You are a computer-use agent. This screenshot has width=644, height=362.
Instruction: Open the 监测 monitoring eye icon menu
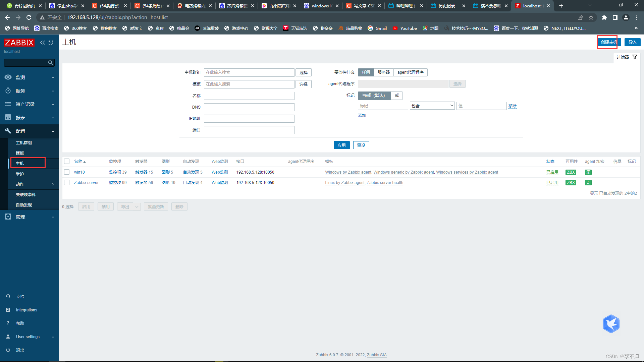tap(8, 77)
